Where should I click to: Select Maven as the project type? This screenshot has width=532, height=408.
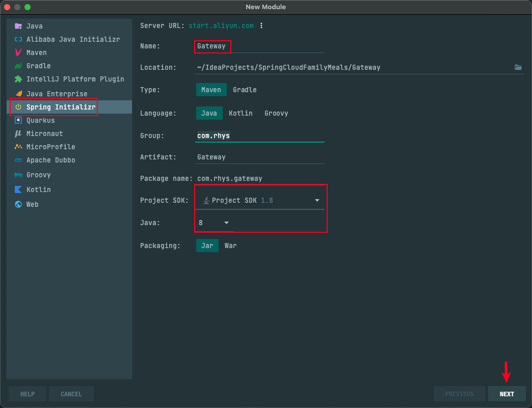(211, 90)
